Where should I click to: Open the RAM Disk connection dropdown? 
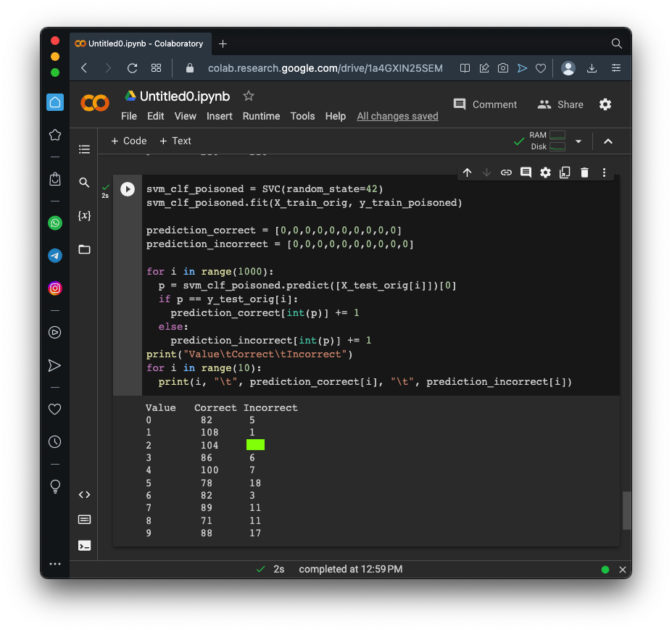[578, 141]
